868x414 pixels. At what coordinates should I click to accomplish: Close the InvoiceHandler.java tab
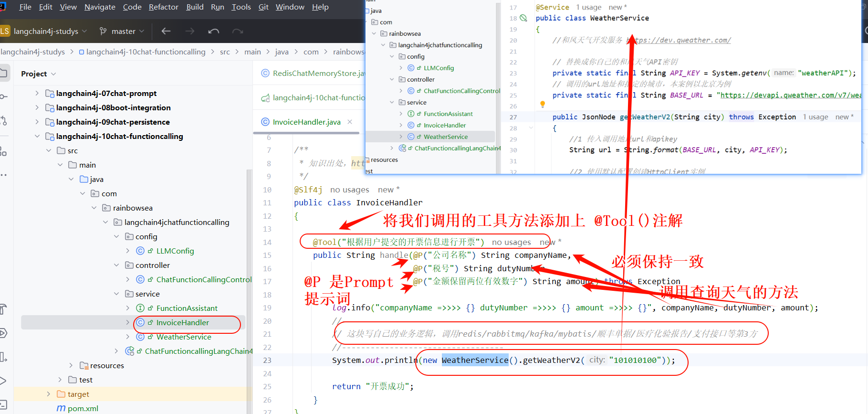(x=350, y=122)
